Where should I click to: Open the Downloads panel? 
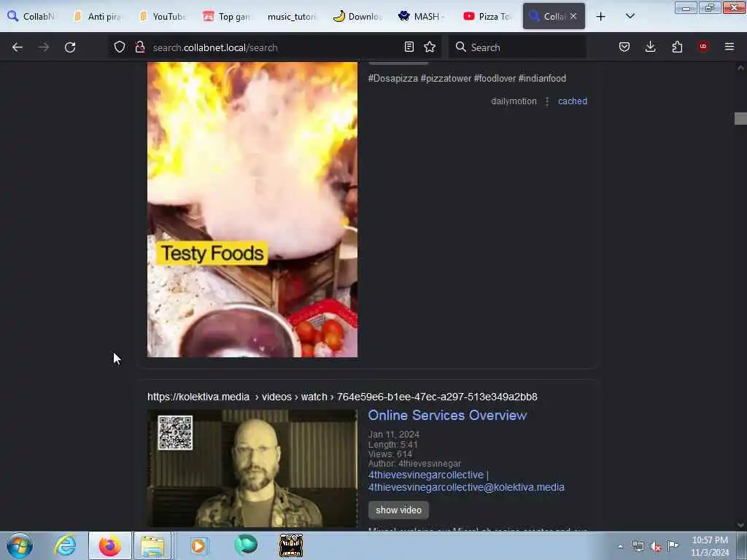[x=650, y=47]
